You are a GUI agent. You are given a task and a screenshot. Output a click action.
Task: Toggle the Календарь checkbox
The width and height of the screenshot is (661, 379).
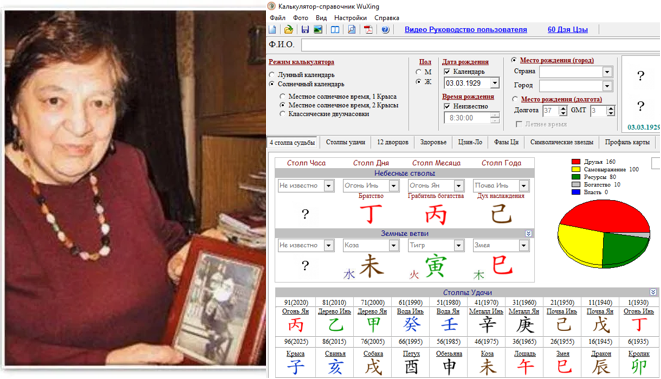(x=447, y=72)
